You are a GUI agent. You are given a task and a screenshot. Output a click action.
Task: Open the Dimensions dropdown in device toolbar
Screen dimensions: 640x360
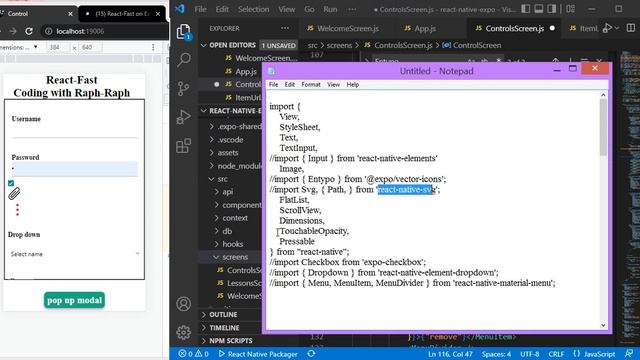point(19,47)
